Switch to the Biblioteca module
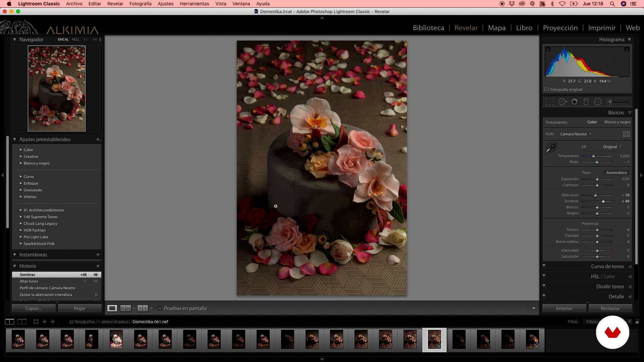The width and height of the screenshot is (644, 362). [x=428, y=28]
